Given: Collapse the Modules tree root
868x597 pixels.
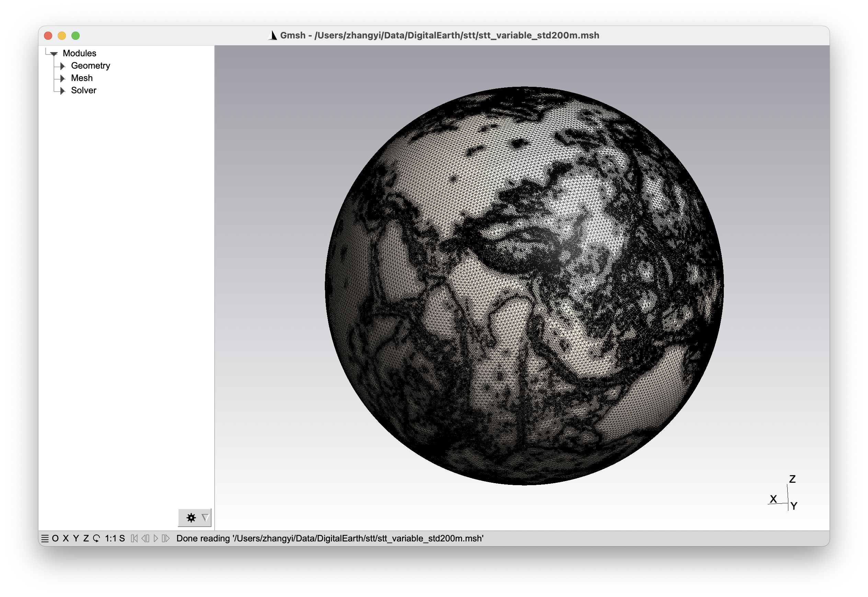Looking at the screenshot, I should [54, 54].
